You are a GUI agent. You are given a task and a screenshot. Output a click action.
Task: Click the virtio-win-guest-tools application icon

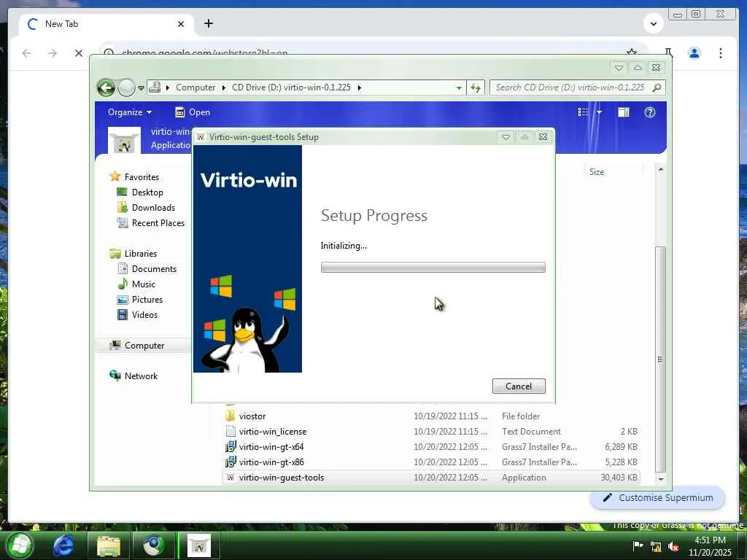[x=230, y=478]
